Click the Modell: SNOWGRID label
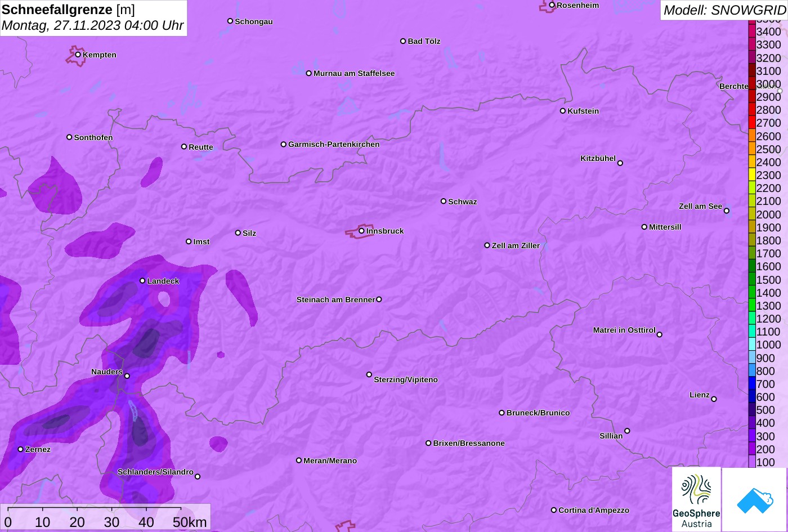Viewport: 788px width, 532px height. (724, 10)
